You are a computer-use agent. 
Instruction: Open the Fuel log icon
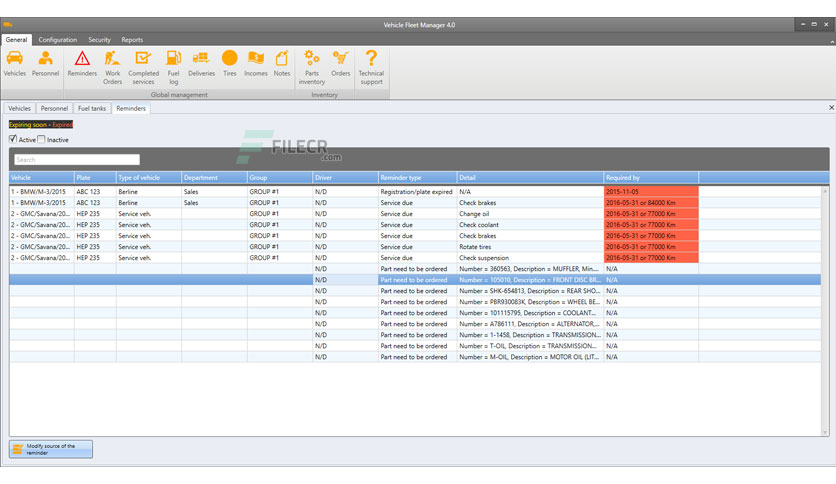click(173, 68)
